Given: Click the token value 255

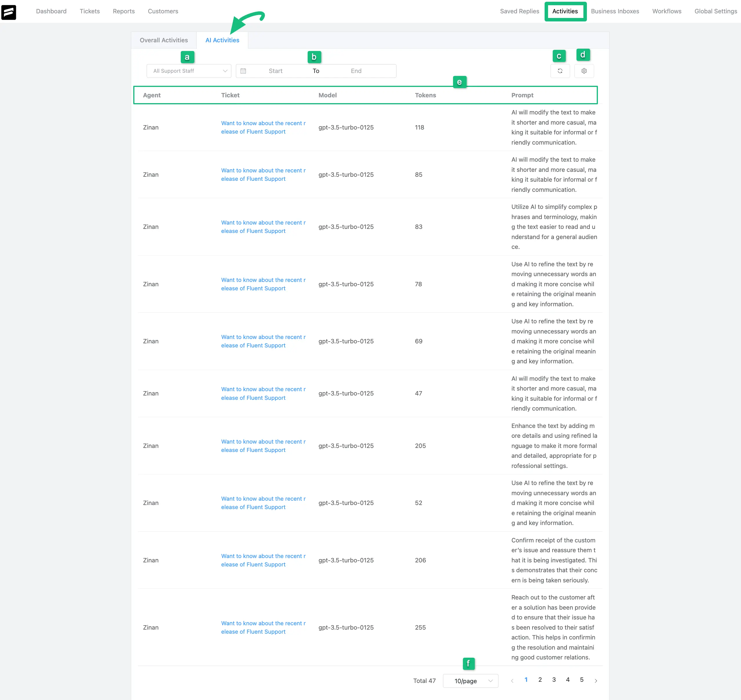Looking at the screenshot, I should coord(420,628).
